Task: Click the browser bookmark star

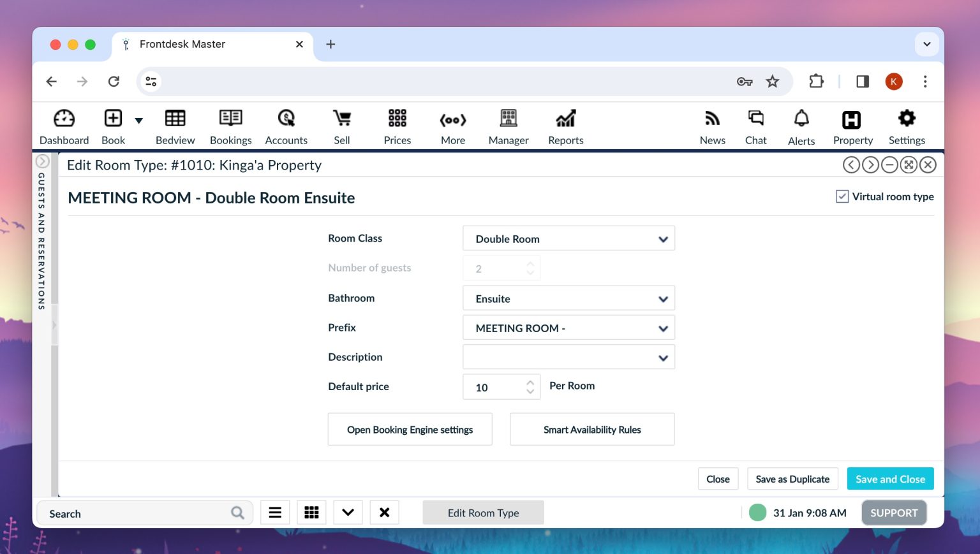Action: coord(773,82)
